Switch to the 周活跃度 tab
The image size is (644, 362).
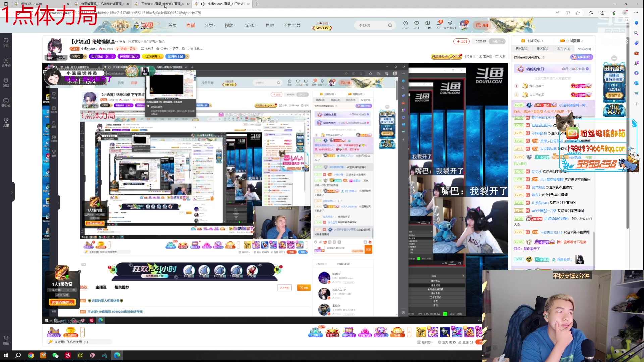[542, 49]
